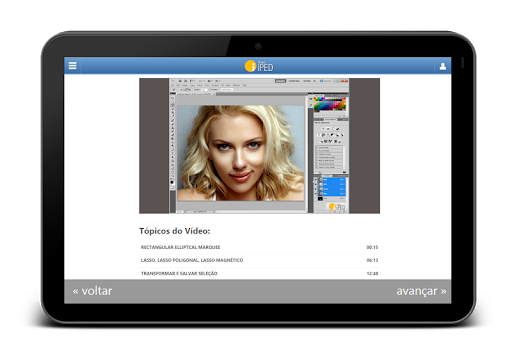512x361 pixels.
Task: Click the red Photoshop close button in video
Action: (x=346, y=81)
